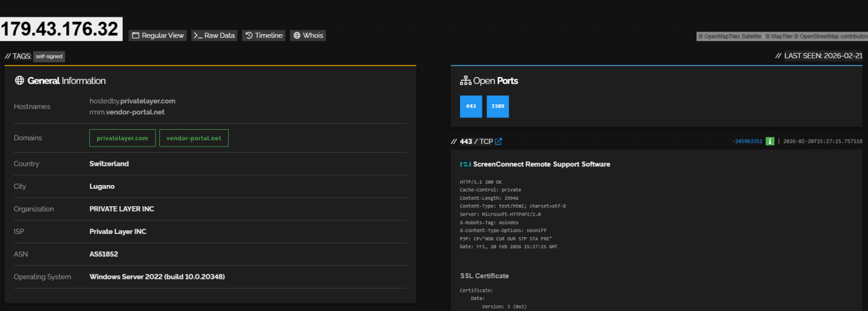Click the IP address 179.43.176.32 heading
Viewport: 868px width, 311px height.
pos(61,29)
